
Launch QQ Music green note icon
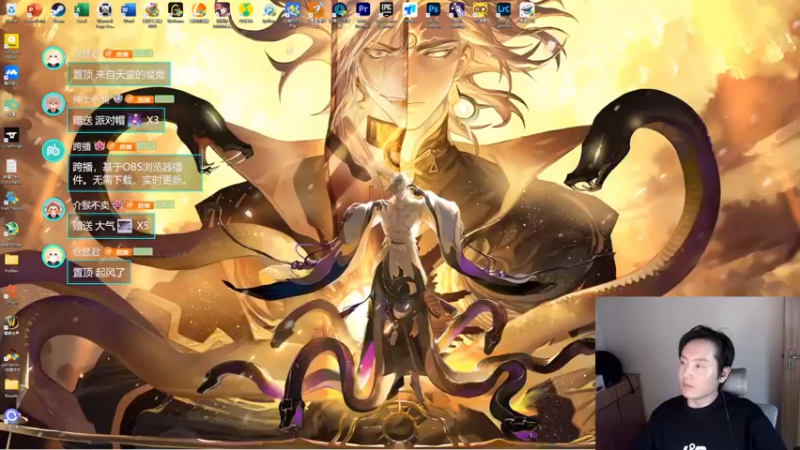246,10
